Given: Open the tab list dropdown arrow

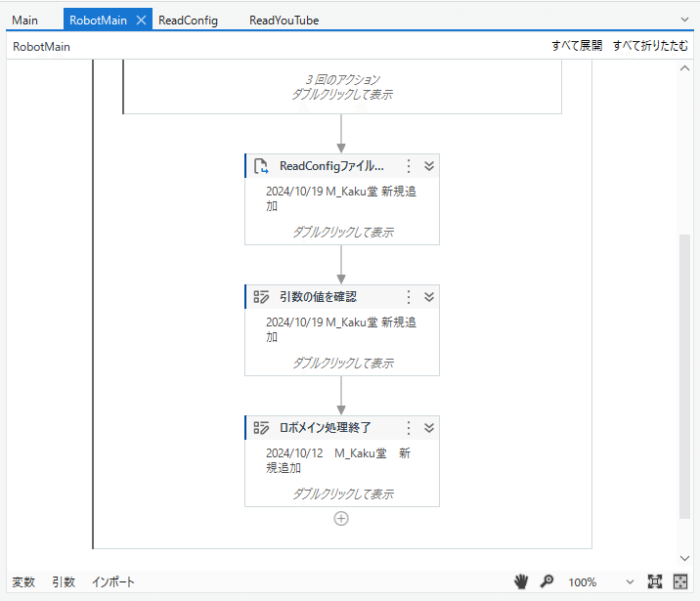Looking at the screenshot, I should [684, 20].
